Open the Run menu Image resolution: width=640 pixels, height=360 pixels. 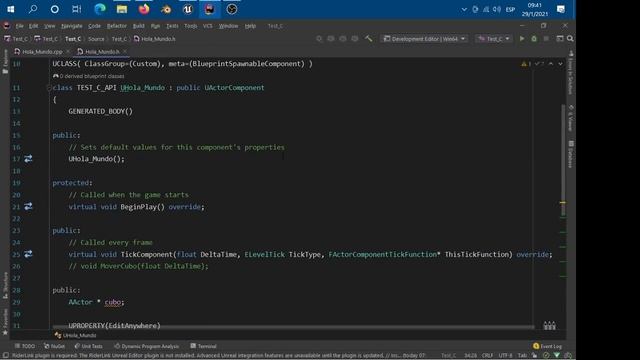pos(155,26)
